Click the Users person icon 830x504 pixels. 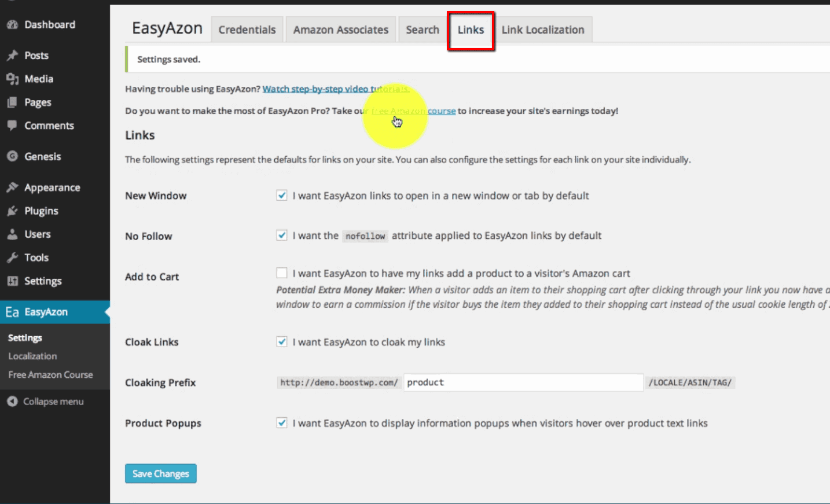pyautogui.click(x=12, y=234)
